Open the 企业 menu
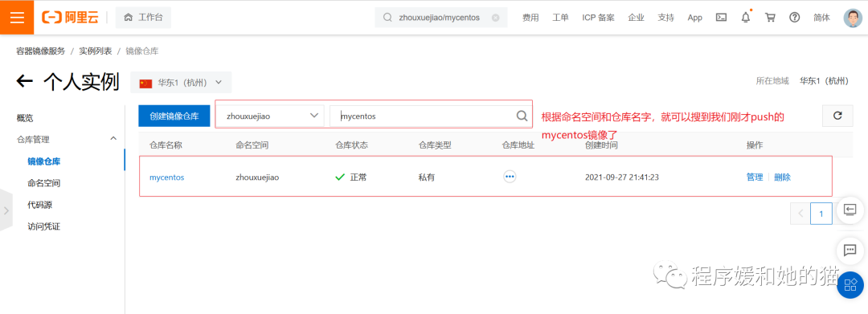 click(636, 17)
